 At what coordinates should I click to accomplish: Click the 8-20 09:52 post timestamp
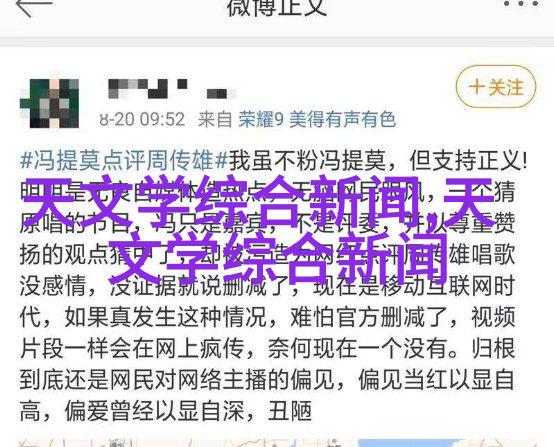coord(142,119)
